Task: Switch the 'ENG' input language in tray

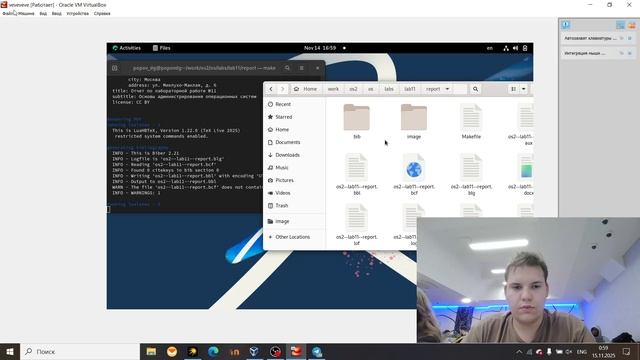Action: 582,352
